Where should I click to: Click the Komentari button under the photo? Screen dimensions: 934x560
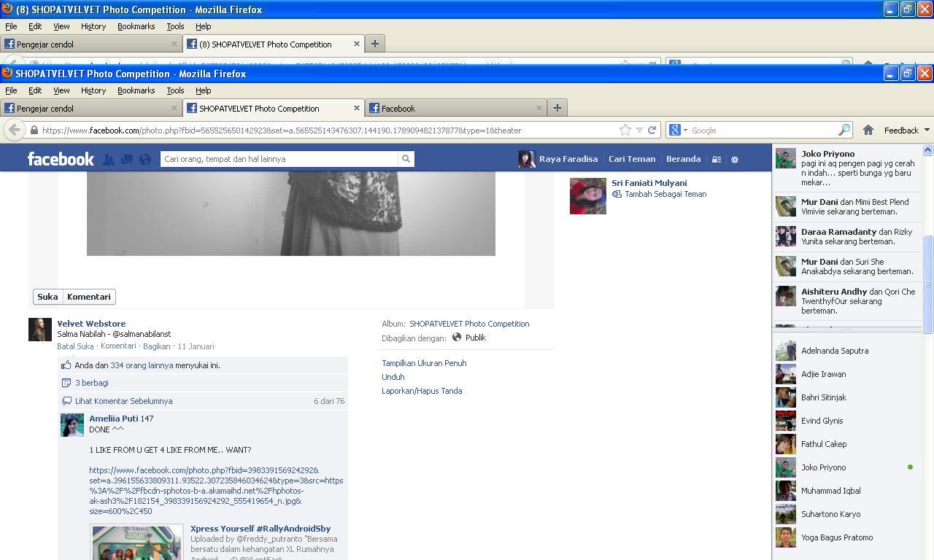pos(89,297)
